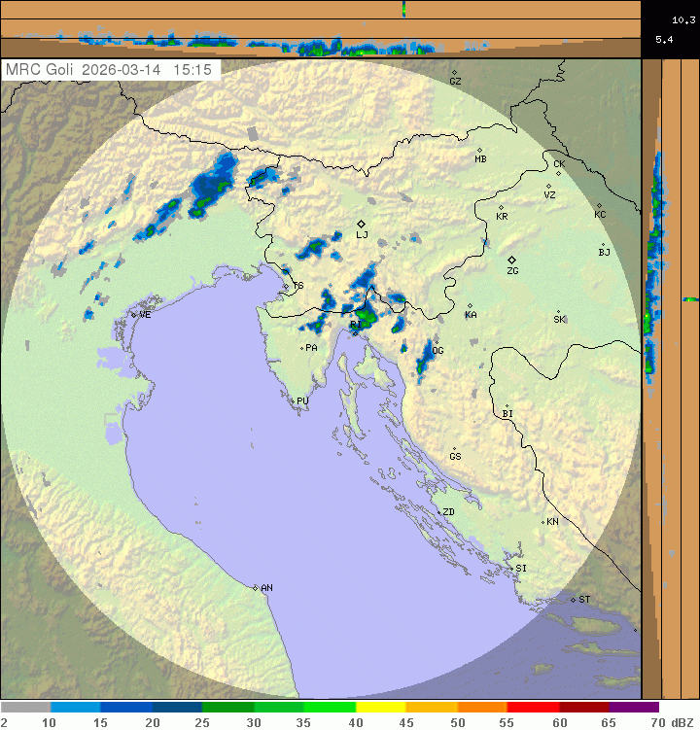The height and width of the screenshot is (730, 700).
Task: Click the VE marker on the coast
Action: [x=134, y=314]
